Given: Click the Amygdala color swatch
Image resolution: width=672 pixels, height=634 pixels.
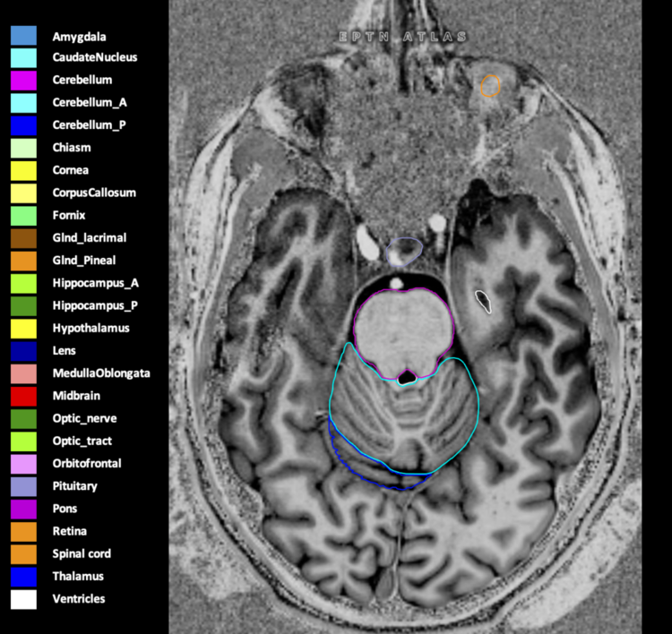Looking at the screenshot, I should click(x=23, y=35).
